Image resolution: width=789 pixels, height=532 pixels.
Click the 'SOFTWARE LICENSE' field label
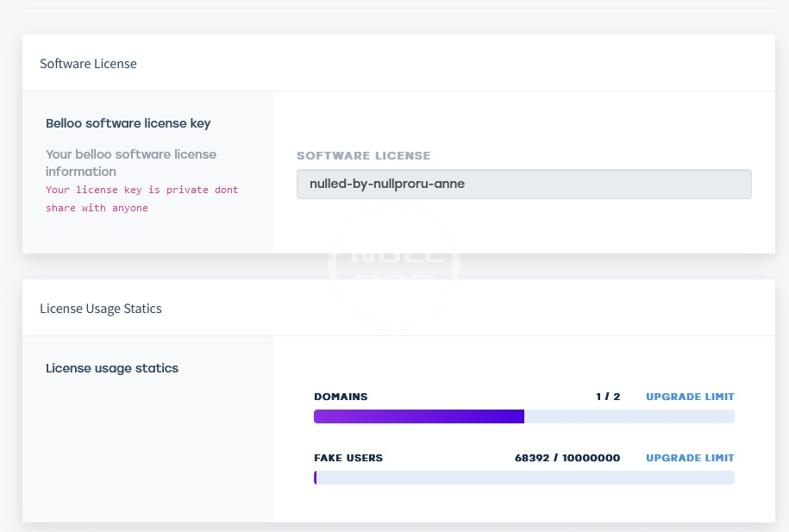363,156
